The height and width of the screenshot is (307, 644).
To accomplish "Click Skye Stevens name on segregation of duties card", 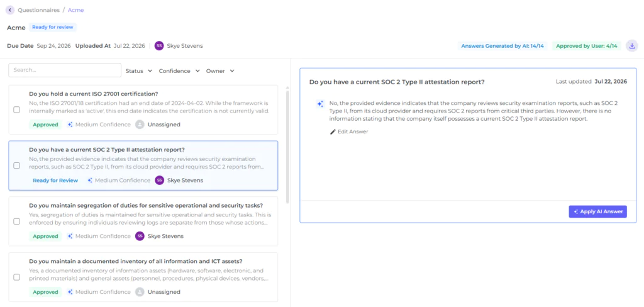I will 165,237.
